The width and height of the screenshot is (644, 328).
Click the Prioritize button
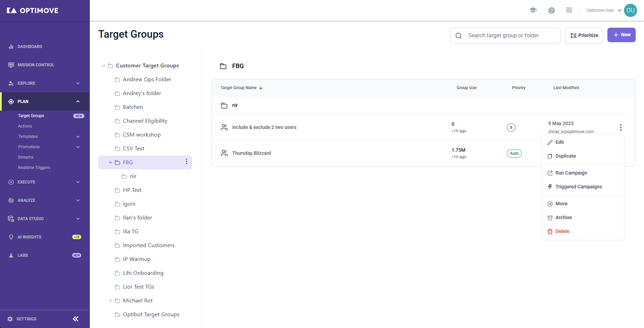[x=584, y=36]
